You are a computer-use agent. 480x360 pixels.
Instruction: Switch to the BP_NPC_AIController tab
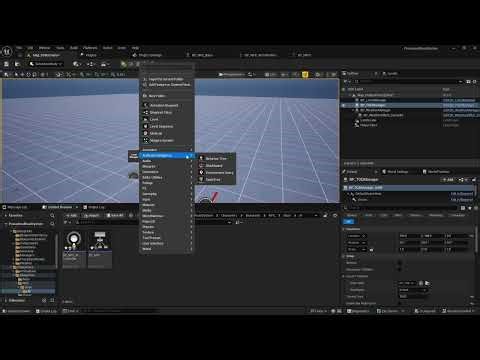point(260,55)
